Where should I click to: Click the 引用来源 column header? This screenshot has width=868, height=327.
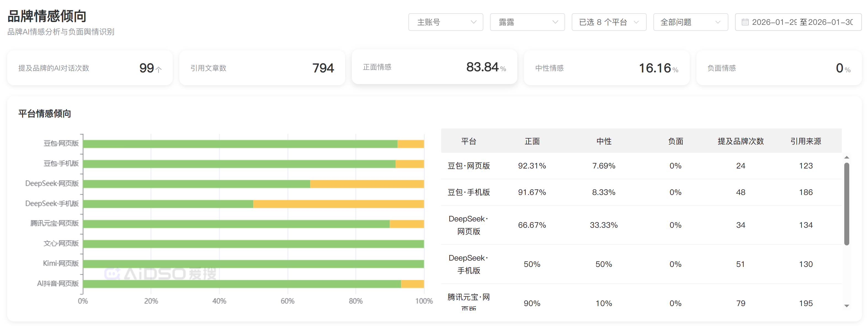pyautogui.click(x=805, y=141)
